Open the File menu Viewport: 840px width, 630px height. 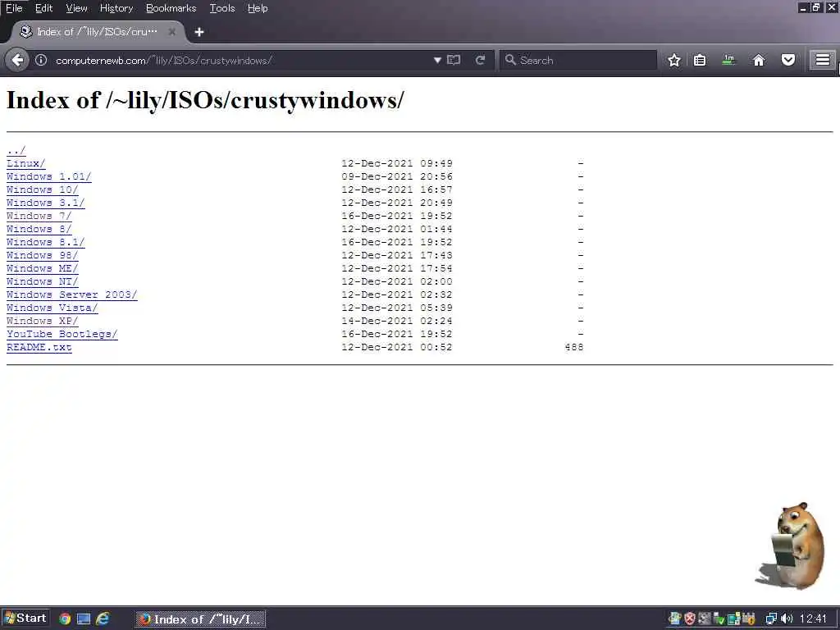tap(14, 8)
